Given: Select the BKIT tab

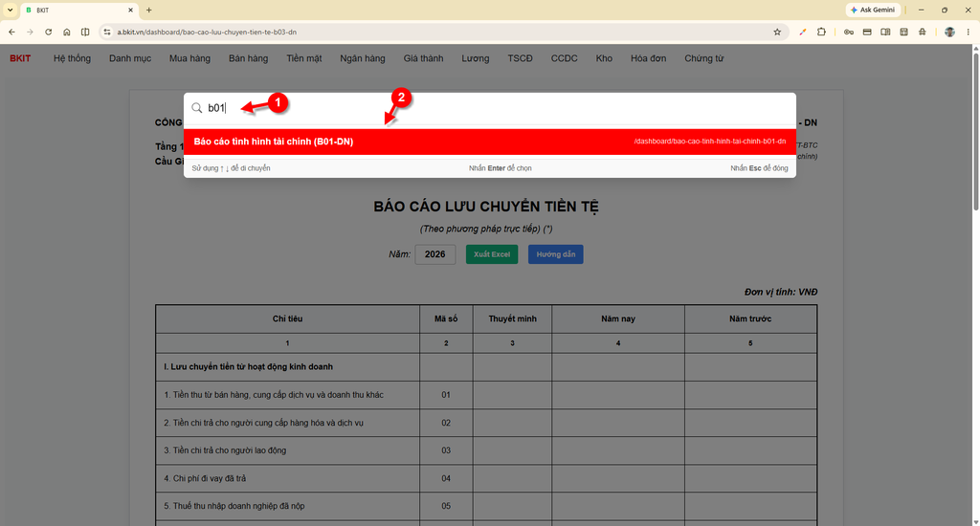Looking at the screenshot, I should [x=78, y=10].
